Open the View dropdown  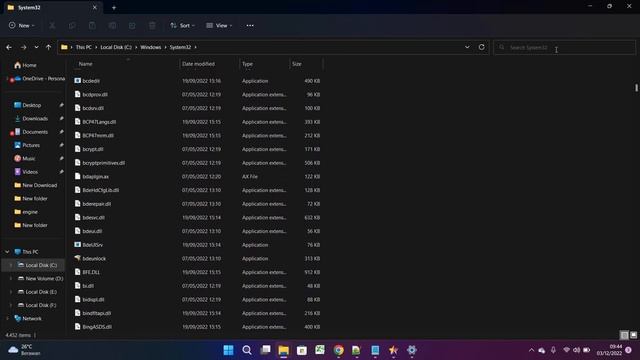(219, 25)
